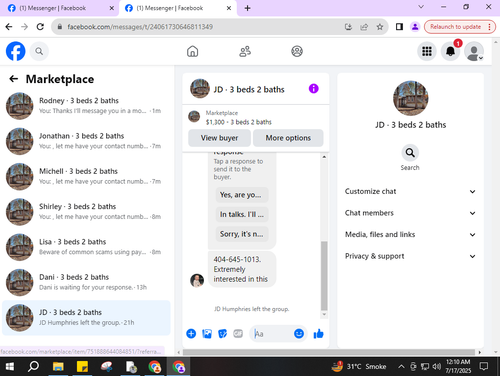
Task: Go to the Home feed icon
Action: (192, 51)
